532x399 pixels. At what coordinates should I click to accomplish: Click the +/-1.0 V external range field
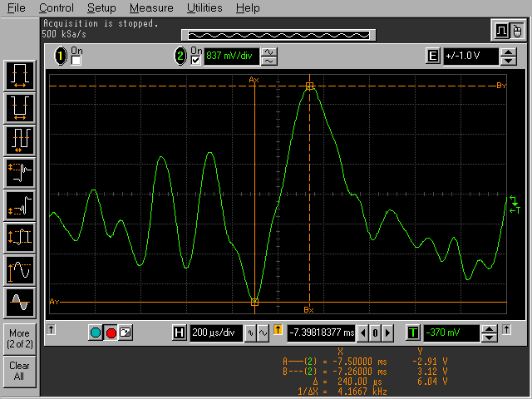click(471, 56)
